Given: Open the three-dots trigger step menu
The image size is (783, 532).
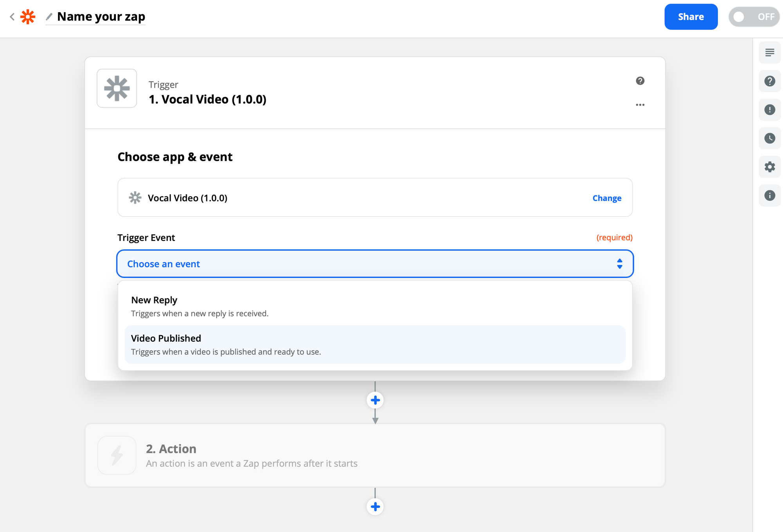Looking at the screenshot, I should [640, 105].
